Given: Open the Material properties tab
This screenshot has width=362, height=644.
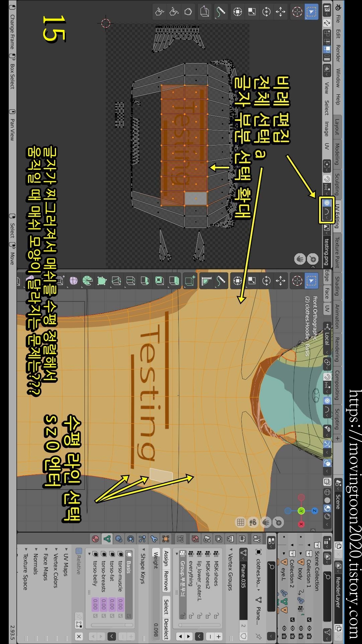Looking at the screenshot, I should 96,539.
